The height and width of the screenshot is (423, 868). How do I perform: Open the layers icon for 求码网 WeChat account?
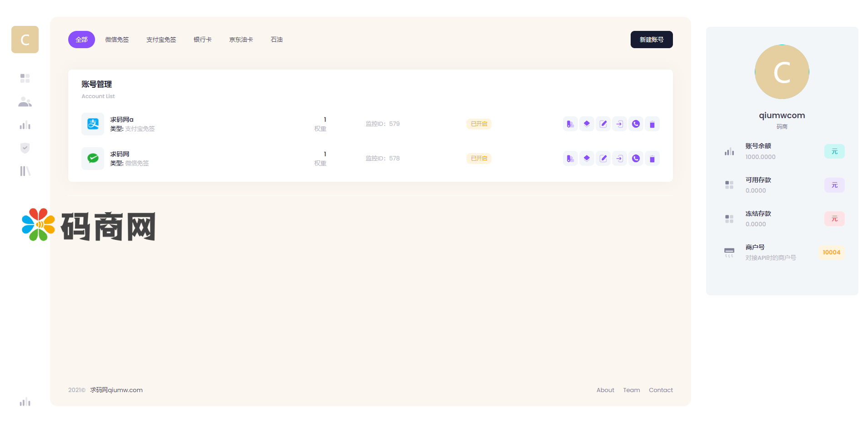(x=587, y=159)
